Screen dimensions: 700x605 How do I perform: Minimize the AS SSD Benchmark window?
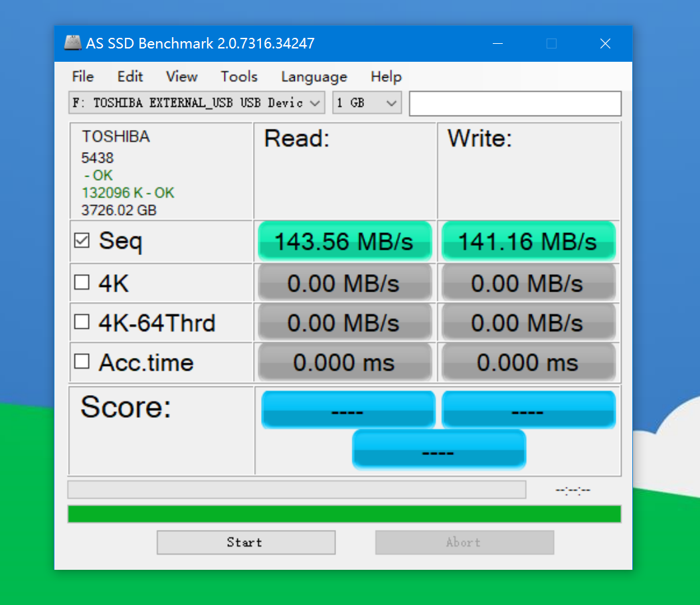pyautogui.click(x=497, y=43)
